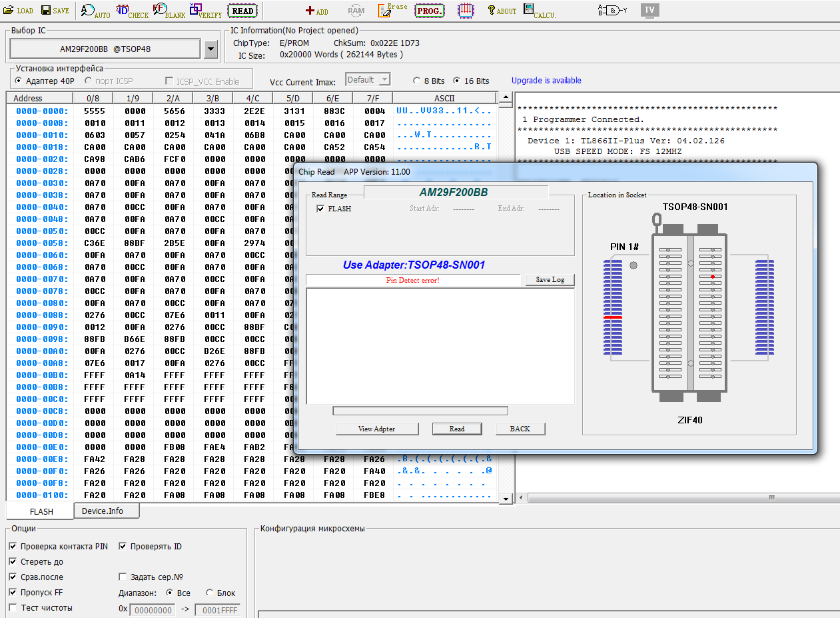
Task: Select the 8 Bits radio option
Action: pyautogui.click(x=418, y=81)
